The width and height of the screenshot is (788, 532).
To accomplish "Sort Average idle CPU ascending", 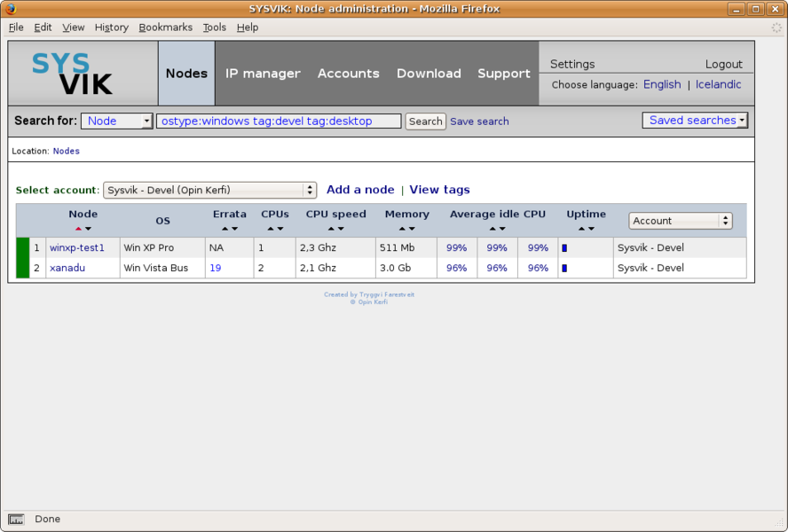I will point(492,229).
